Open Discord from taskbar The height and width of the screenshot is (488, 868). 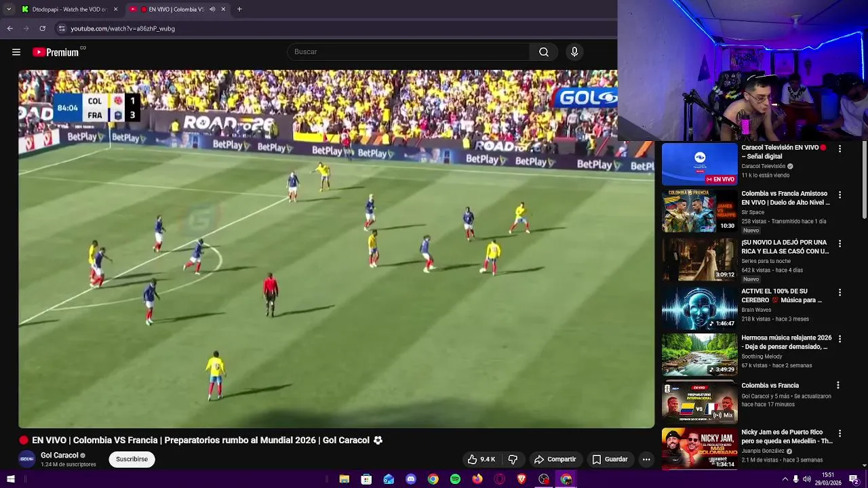point(411,479)
